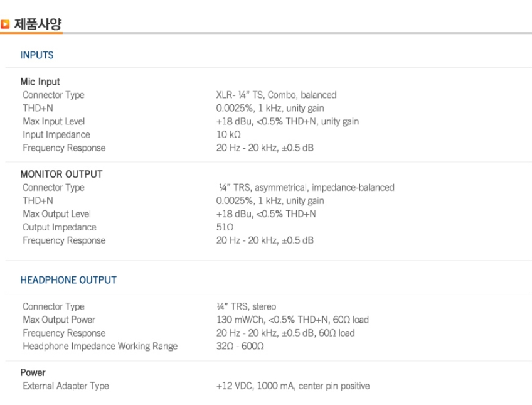Viewport: 532px width, 405px height.
Task: Click the Output Impedance label
Action: 60,227
